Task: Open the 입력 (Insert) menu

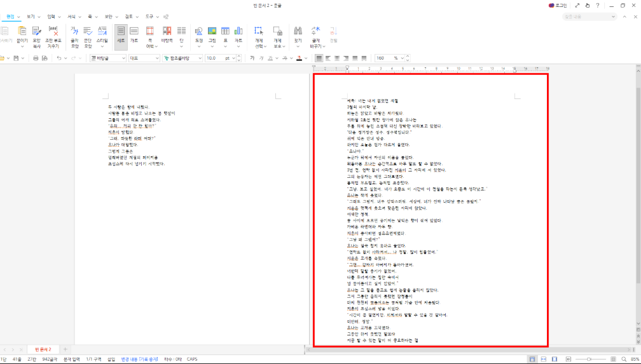Action: coord(51,17)
